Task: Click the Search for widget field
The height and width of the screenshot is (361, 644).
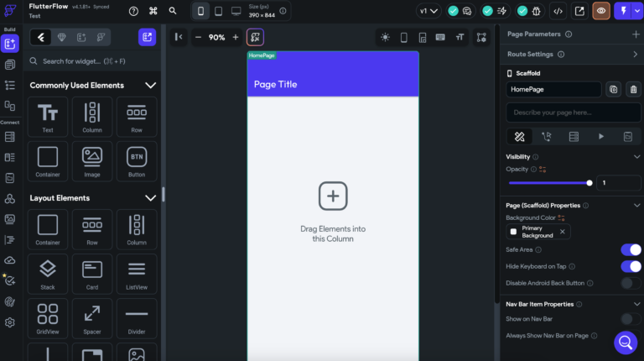Action: point(92,61)
